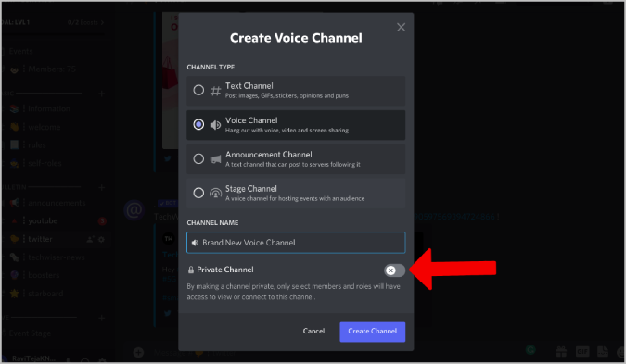
Task: Click the speaker icon beside Voice Channel
Action: click(x=215, y=125)
